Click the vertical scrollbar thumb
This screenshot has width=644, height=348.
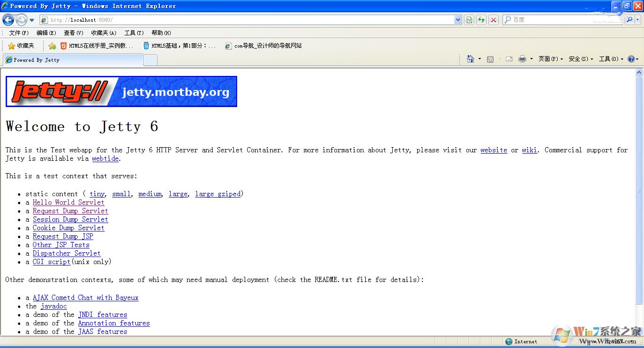(639, 191)
